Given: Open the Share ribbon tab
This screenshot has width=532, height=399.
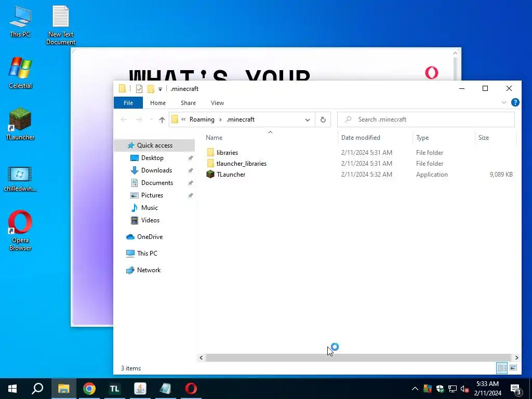Looking at the screenshot, I should 188,103.
